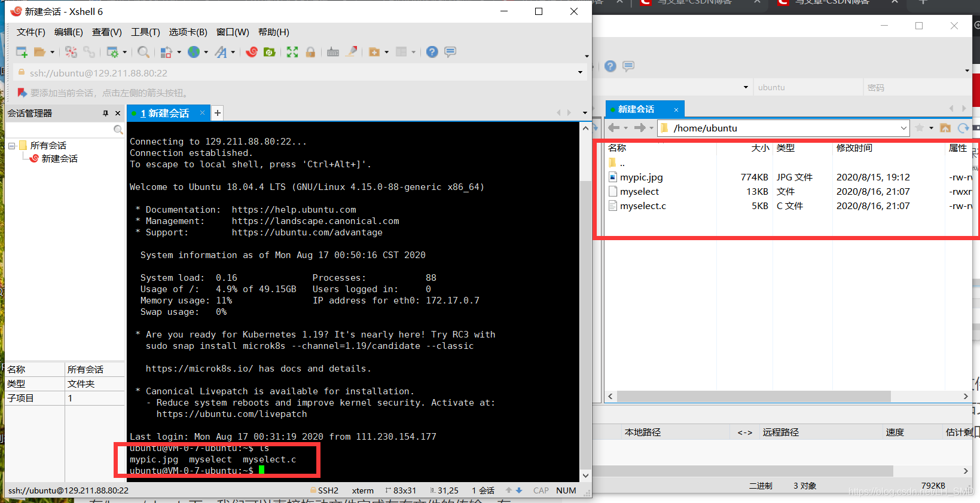Image resolution: width=980 pixels, height=503 pixels.
Task: Switch to the 1 新建会话 terminal tab
Action: 164,113
